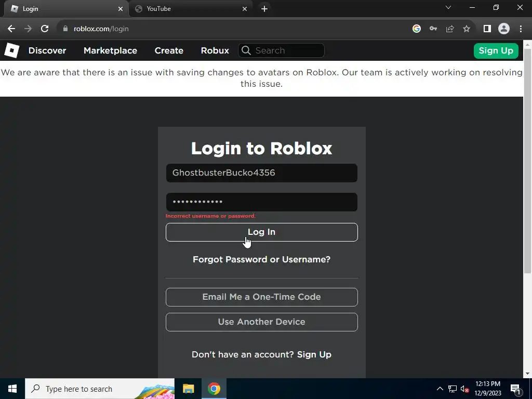532x399 pixels.
Task: Click the password input field
Action: tap(262, 202)
